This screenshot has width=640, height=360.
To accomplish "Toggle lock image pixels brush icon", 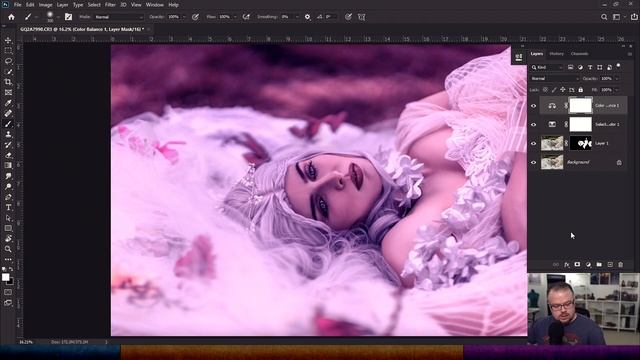I will (x=554, y=90).
